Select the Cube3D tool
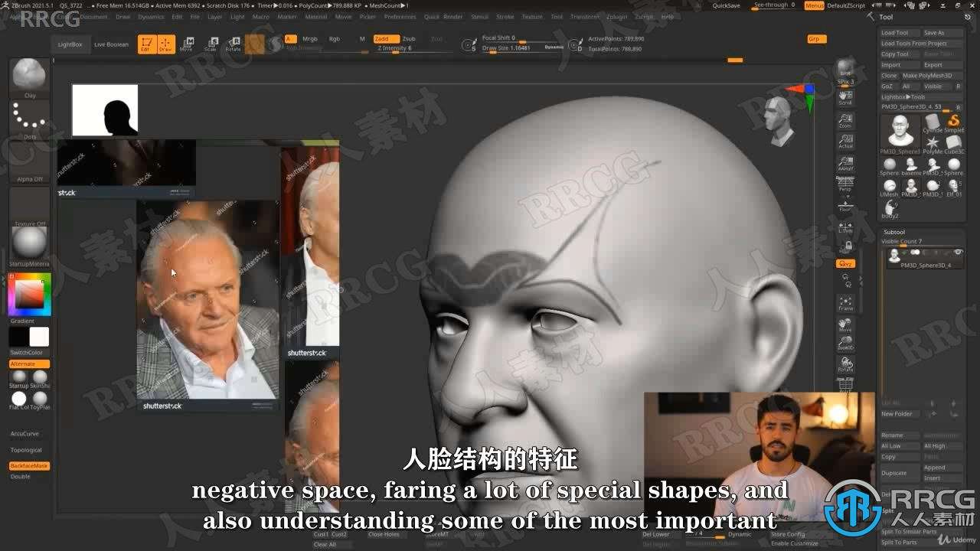Screen dimensions: 980x551 (x=953, y=143)
